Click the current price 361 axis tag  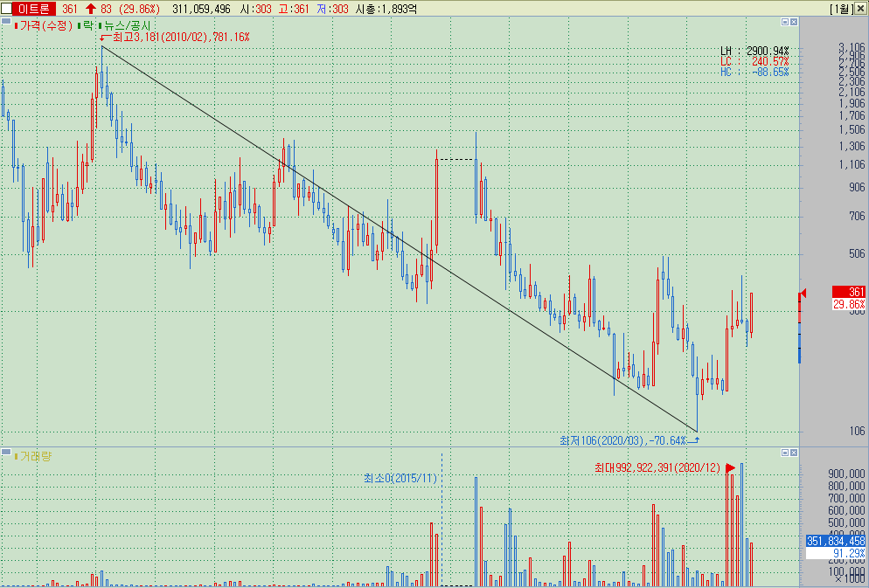[849, 292]
